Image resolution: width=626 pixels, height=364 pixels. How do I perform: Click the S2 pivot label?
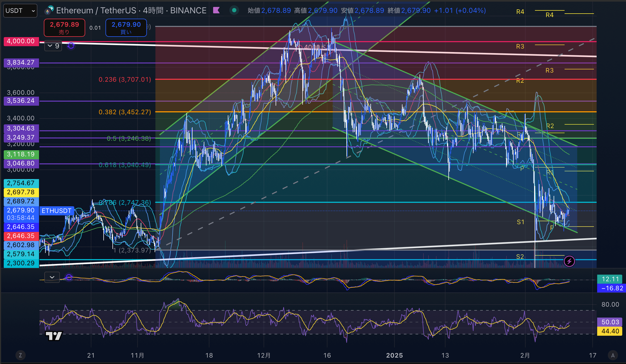[520, 257]
